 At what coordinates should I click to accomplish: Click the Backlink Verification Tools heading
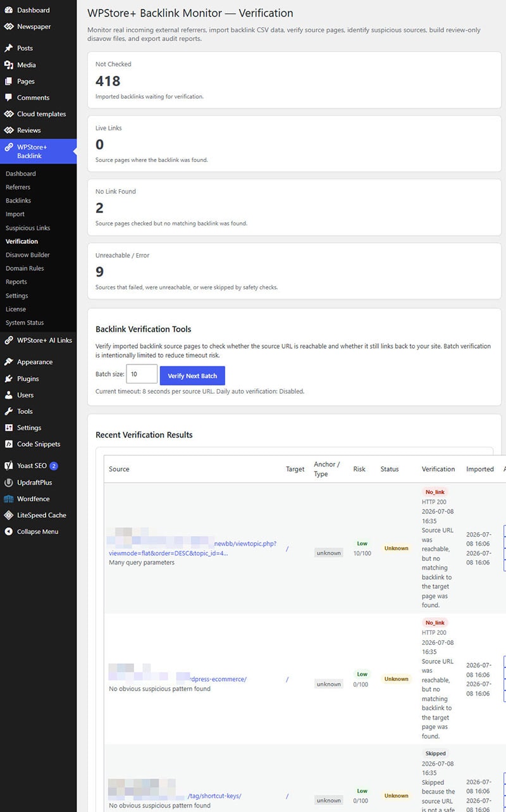pos(144,329)
